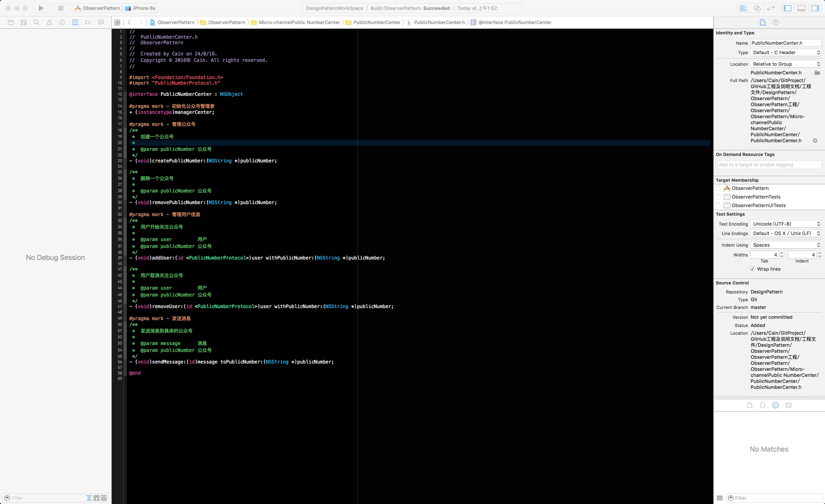Open the Quick Help inspector

(775, 22)
